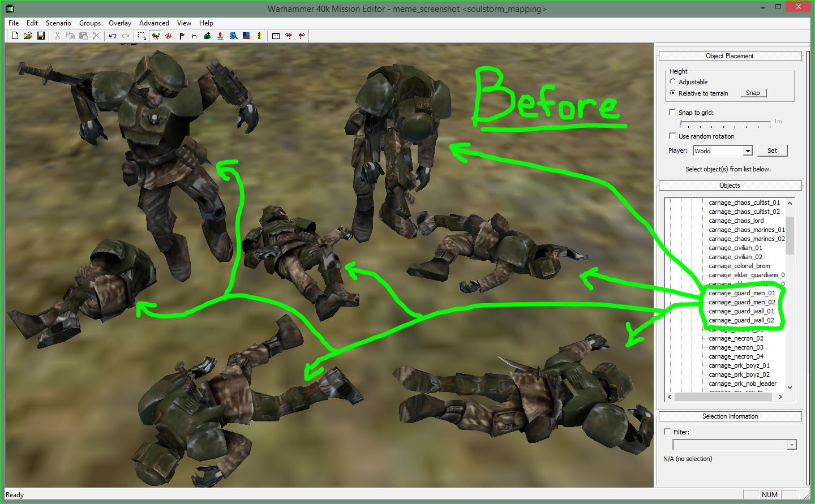Click the Snap button
The height and width of the screenshot is (504, 815).
(x=753, y=93)
